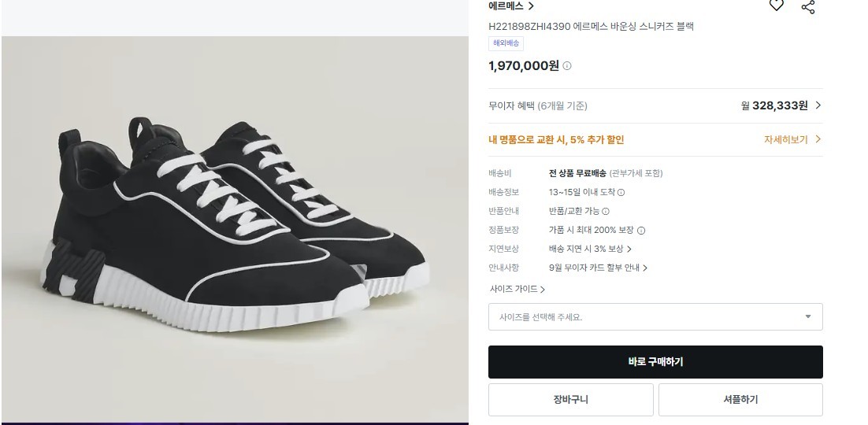Click the share icon
This screenshot has height=425, width=868.
click(x=807, y=6)
